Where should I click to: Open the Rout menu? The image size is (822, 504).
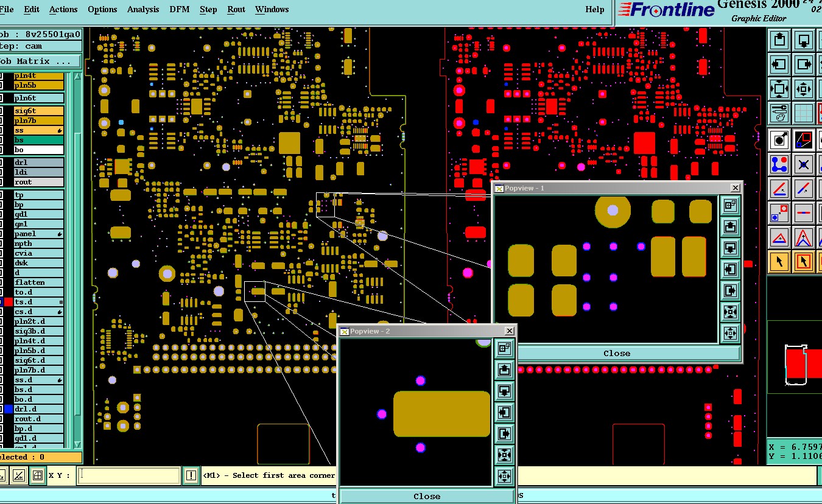[x=236, y=10]
